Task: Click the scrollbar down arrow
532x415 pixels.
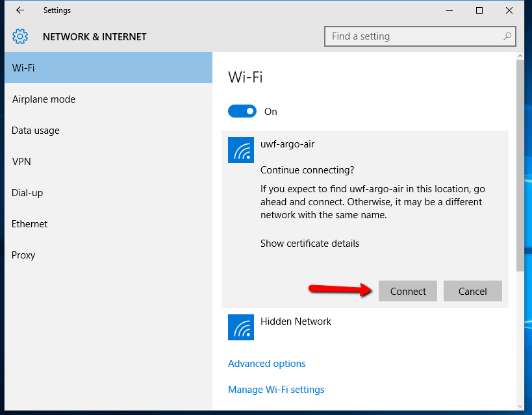Action: [x=520, y=406]
